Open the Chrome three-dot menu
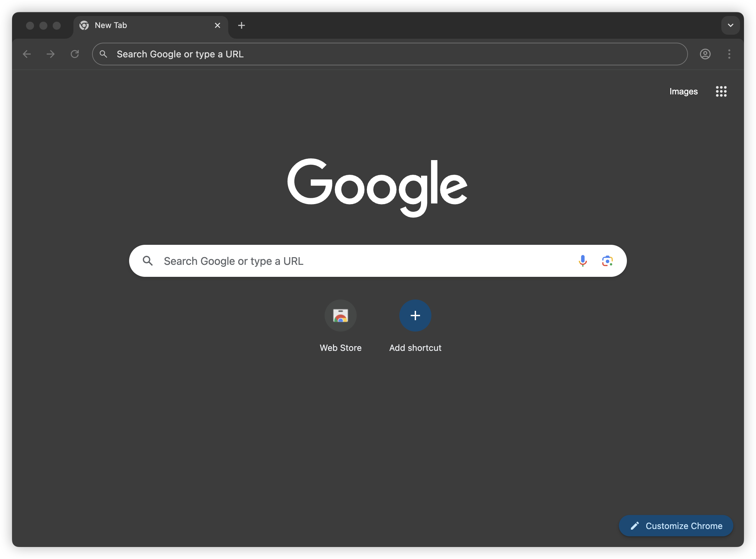The height and width of the screenshot is (559, 756). (x=729, y=54)
